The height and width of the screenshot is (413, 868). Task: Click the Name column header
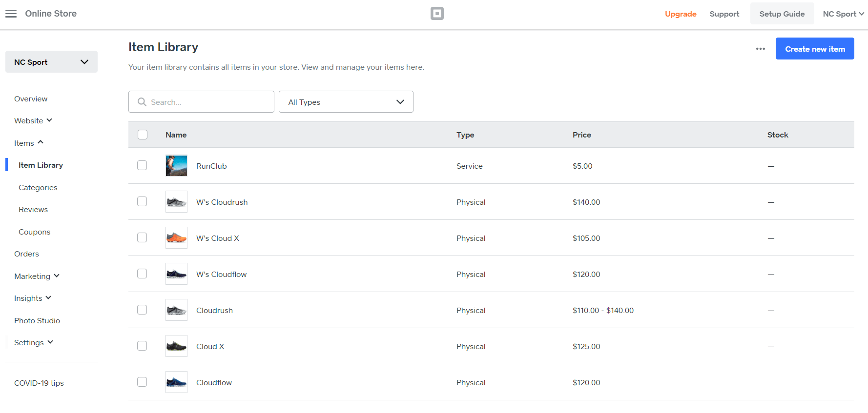pos(176,135)
